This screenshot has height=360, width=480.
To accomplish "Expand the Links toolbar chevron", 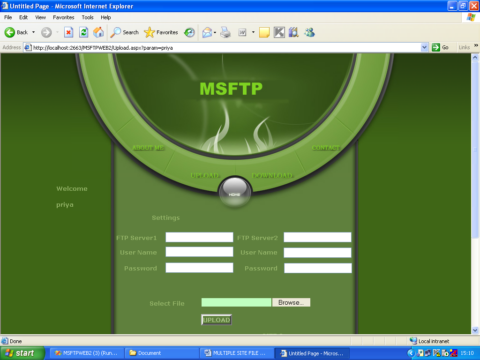I will (x=476, y=46).
